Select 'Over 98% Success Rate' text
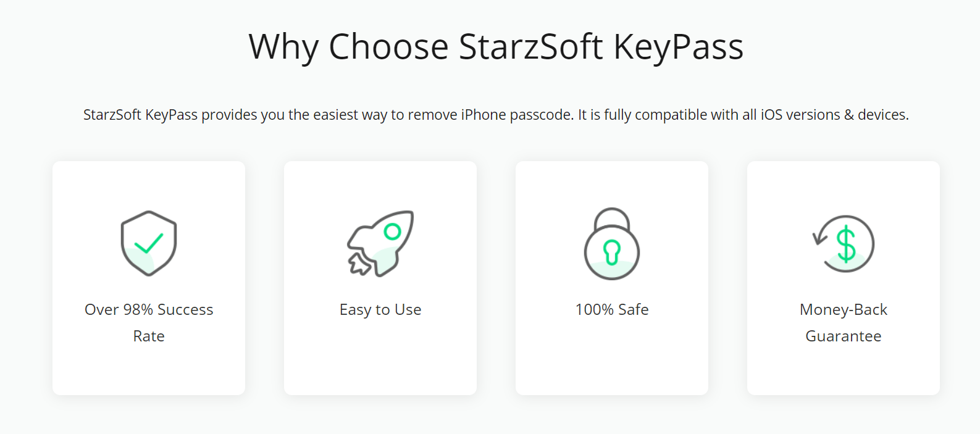980x434 pixels. (149, 322)
